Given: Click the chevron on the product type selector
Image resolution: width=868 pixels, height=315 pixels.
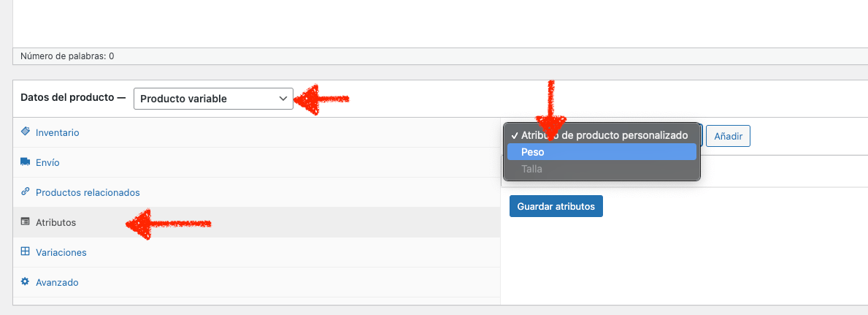Looking at the screenshot, I should (x=283, y=99).
